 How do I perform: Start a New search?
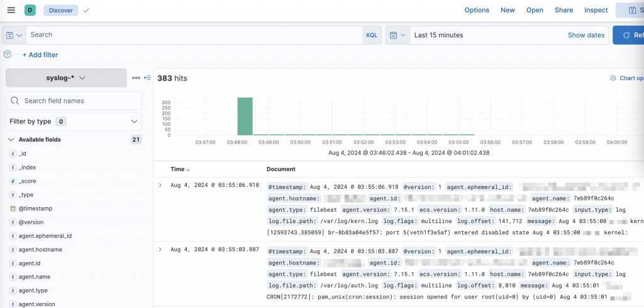click(508, 10)
